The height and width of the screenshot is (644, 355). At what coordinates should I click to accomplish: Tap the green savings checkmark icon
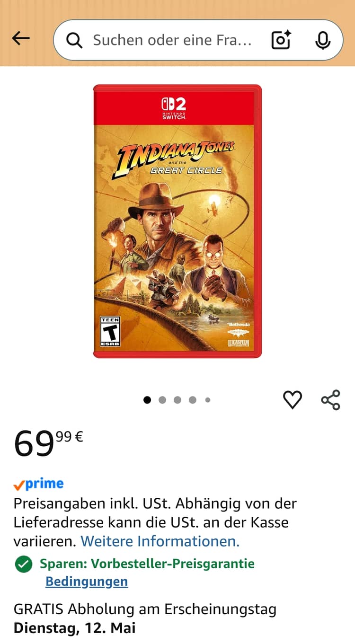(24, 564)
